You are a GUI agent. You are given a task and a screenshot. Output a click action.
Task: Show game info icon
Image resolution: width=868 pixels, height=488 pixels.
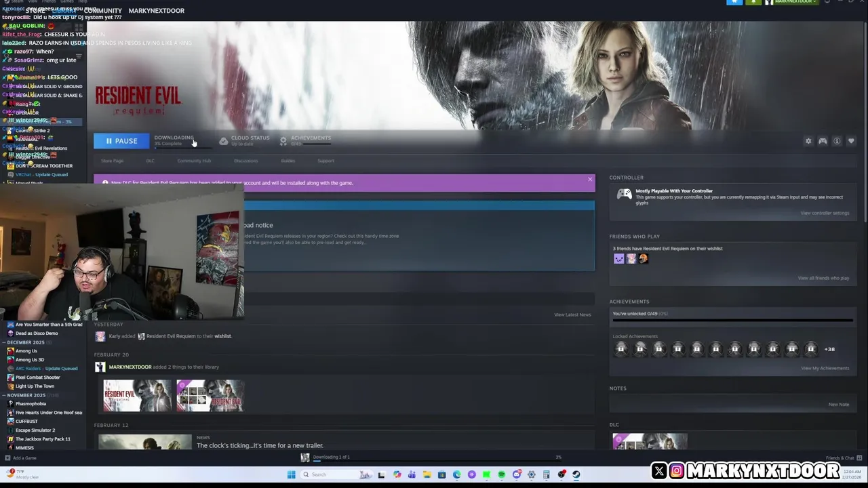tap(837, 141)
